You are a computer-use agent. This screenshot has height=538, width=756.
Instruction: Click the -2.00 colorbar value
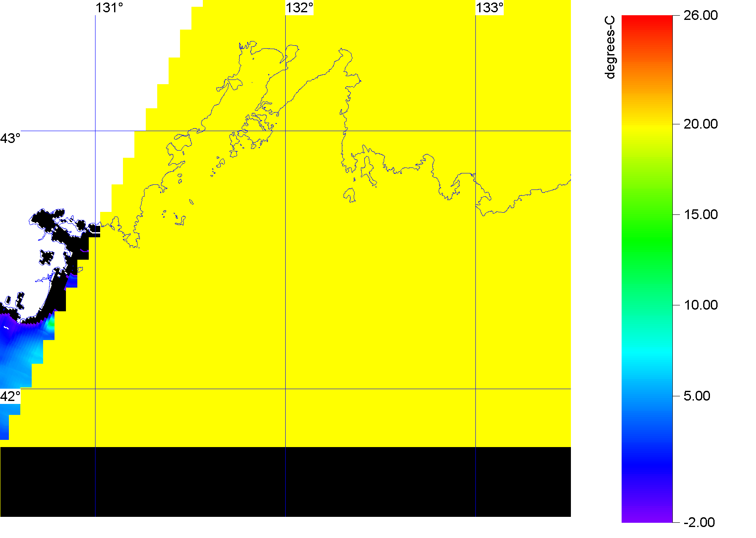point(699,522)
